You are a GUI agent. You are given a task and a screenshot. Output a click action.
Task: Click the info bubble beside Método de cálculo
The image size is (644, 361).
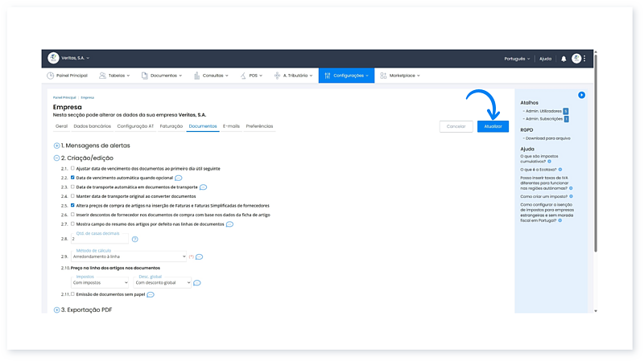199,257
